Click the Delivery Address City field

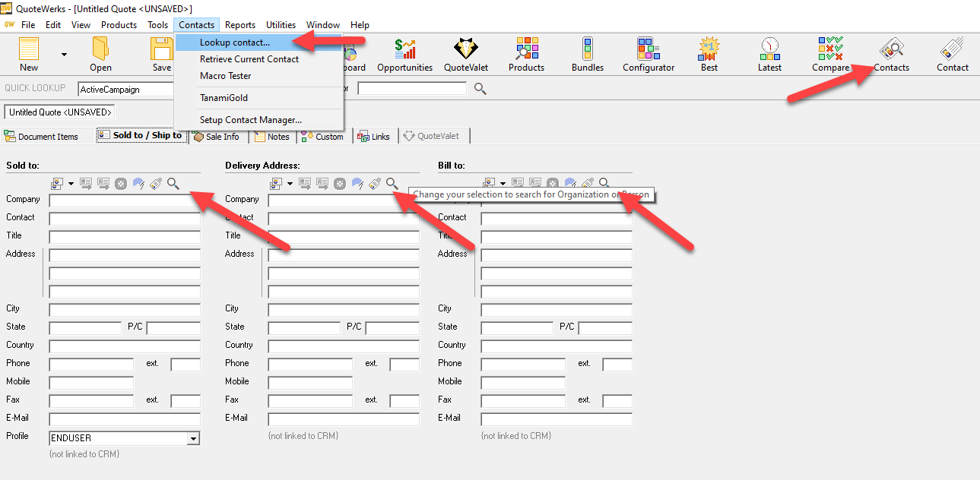click(x=344, y=310)
